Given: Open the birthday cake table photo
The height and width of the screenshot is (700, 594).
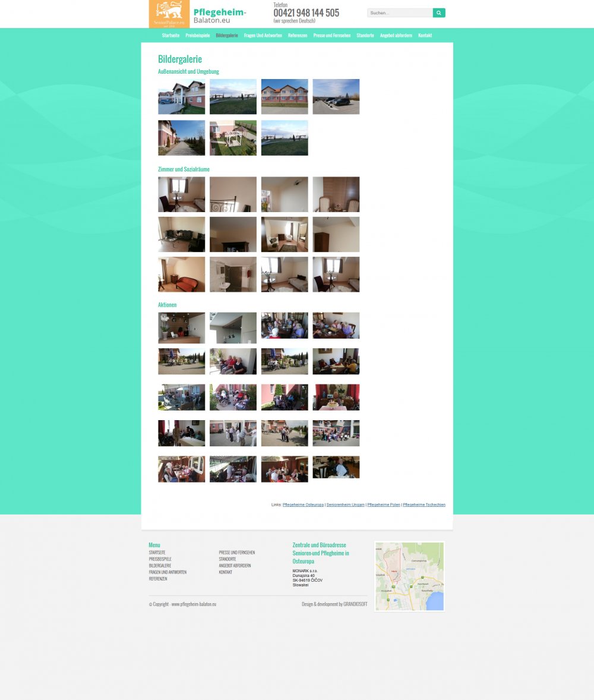Looking at the screenshot, I should (x=336, y=398).
